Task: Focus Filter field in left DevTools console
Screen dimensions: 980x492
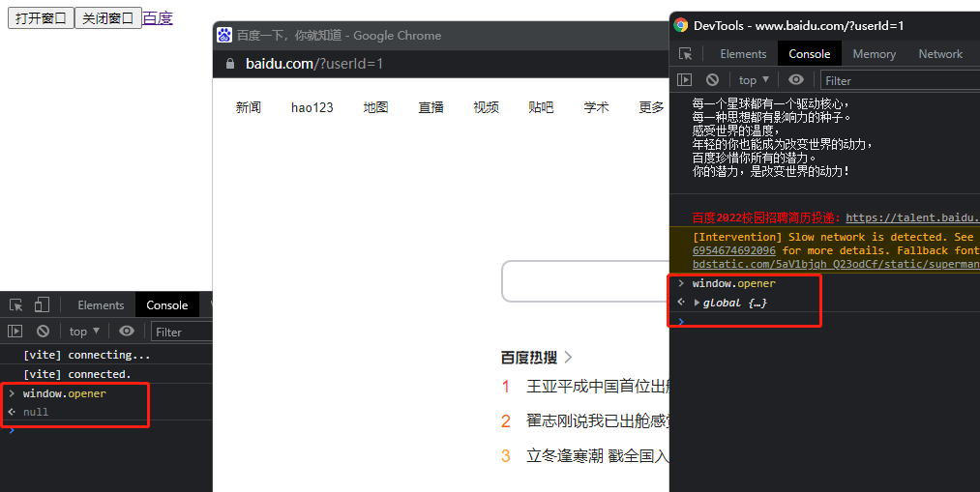Action: [182, 333]
